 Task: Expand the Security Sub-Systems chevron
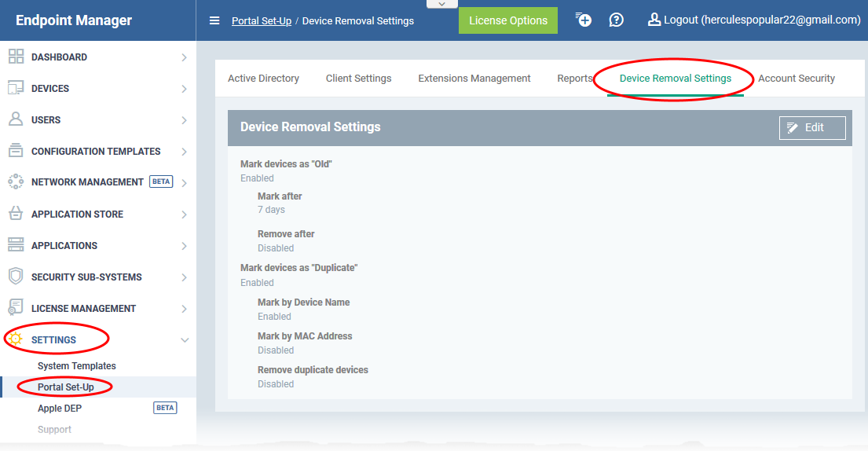(x=185, y=277)
